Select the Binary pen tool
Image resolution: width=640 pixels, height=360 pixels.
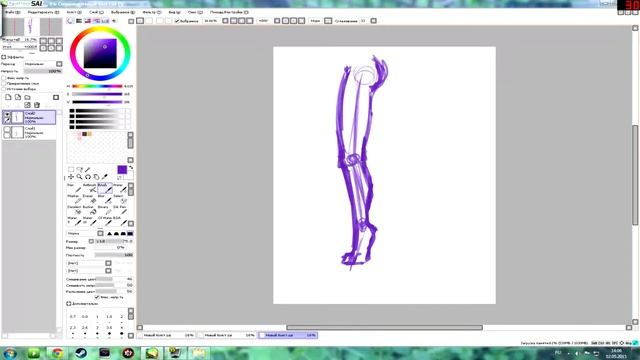click(104, 210)
